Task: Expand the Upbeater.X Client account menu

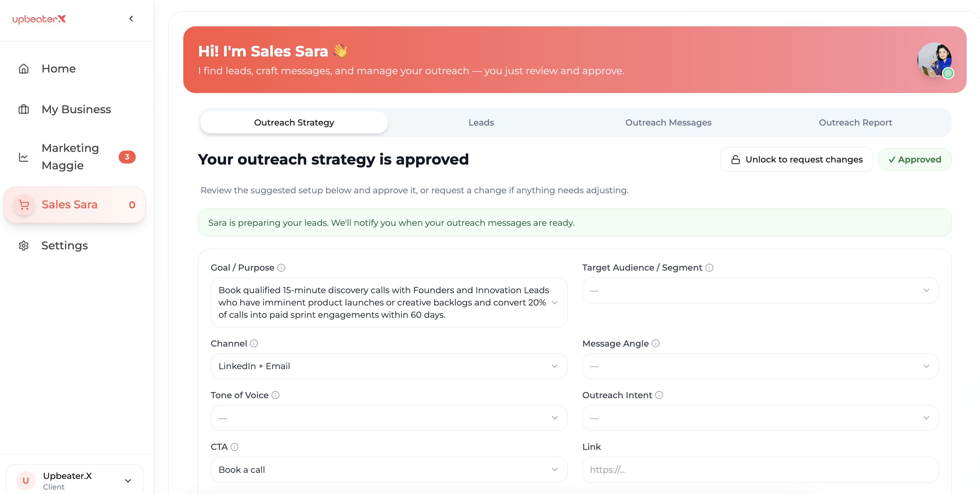Action: (x=75, y=480)
